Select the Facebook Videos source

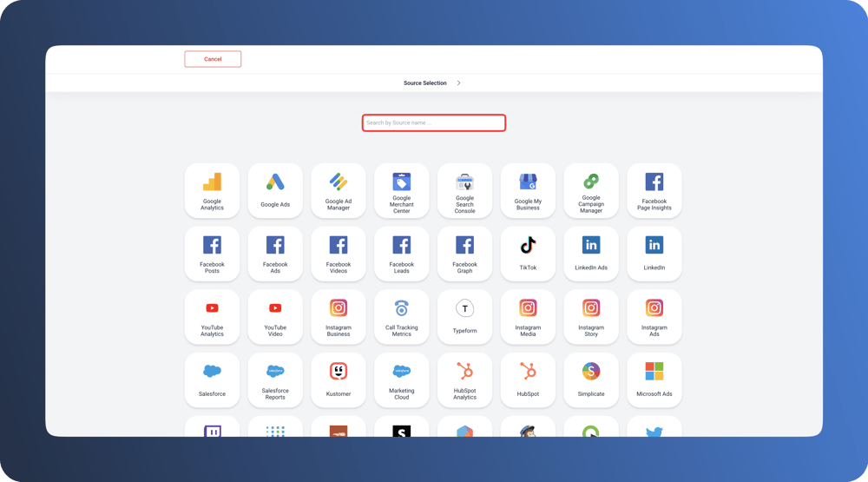tap(339, 254)
